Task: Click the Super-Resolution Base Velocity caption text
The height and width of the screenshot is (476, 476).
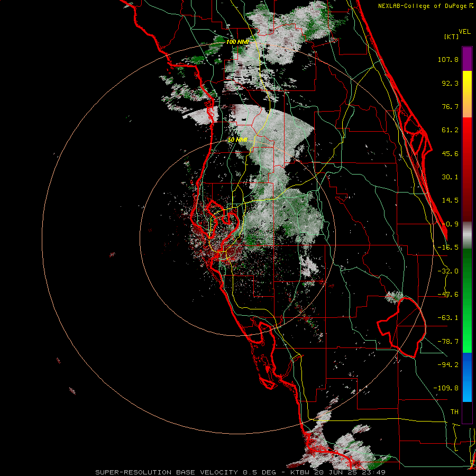Action: [241, 472]
